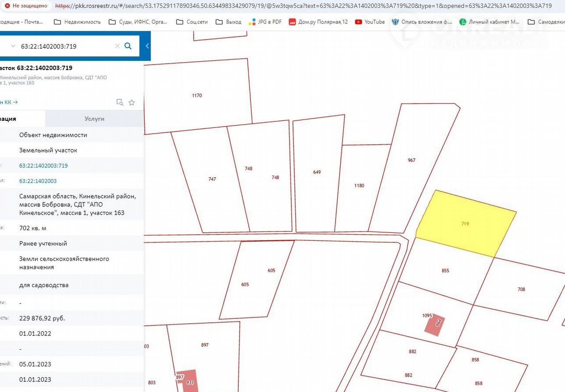Switch to the Услуги tab
This screenshot has width=565, height=392.
pyautogui.click(x=94, y=119)
